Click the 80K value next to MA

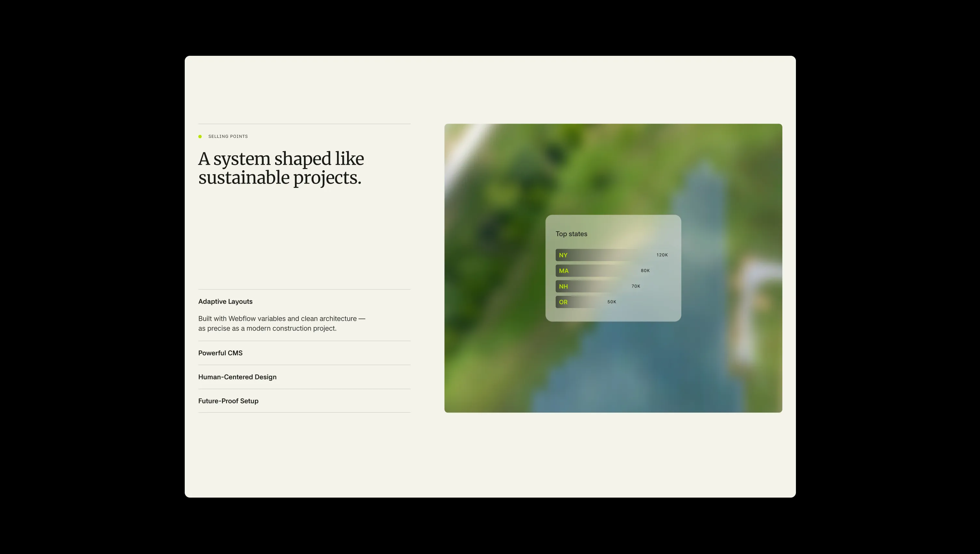645,270
